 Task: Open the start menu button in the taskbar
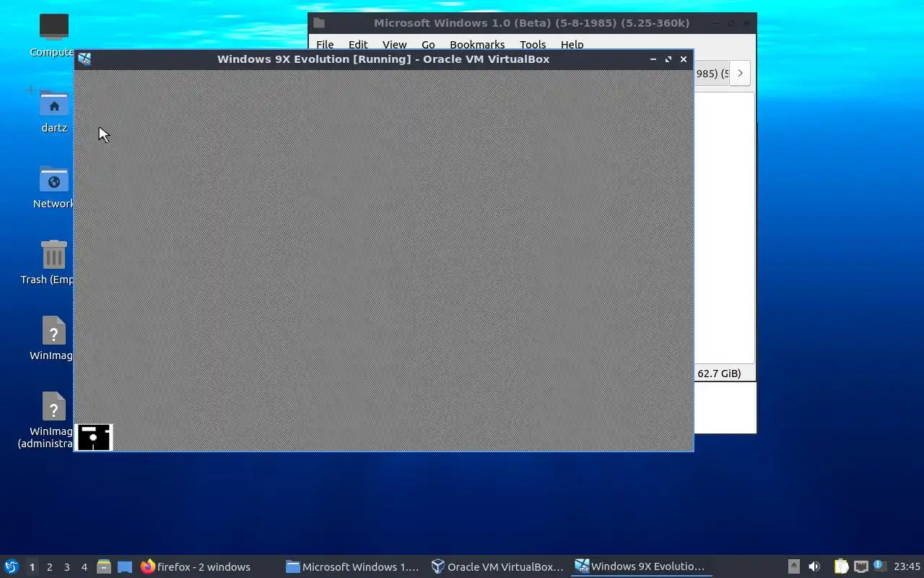coord(11,566)
